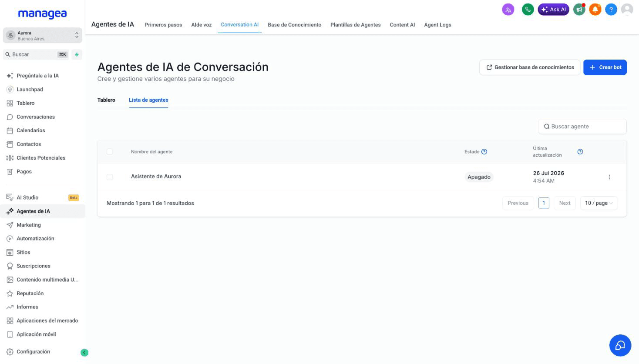
Task: Open the Asistente de Aurora agent name
Action: (x=156, y=177)
